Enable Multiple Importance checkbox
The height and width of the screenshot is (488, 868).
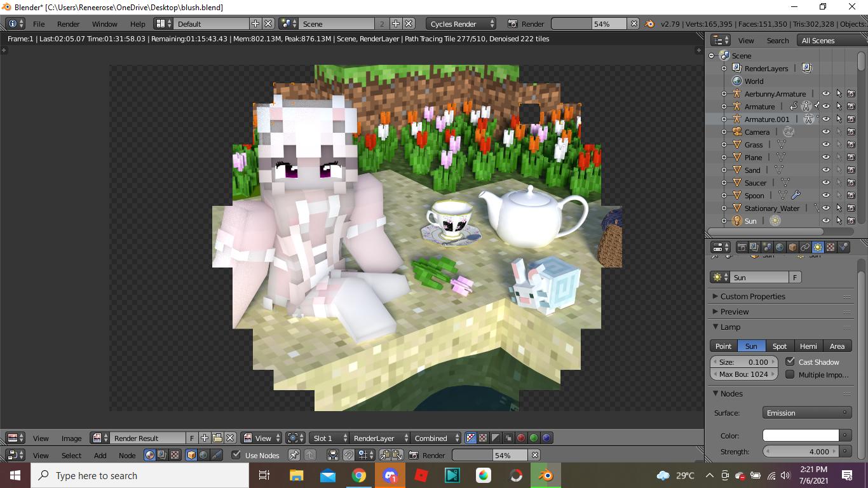tap(790, 374)
